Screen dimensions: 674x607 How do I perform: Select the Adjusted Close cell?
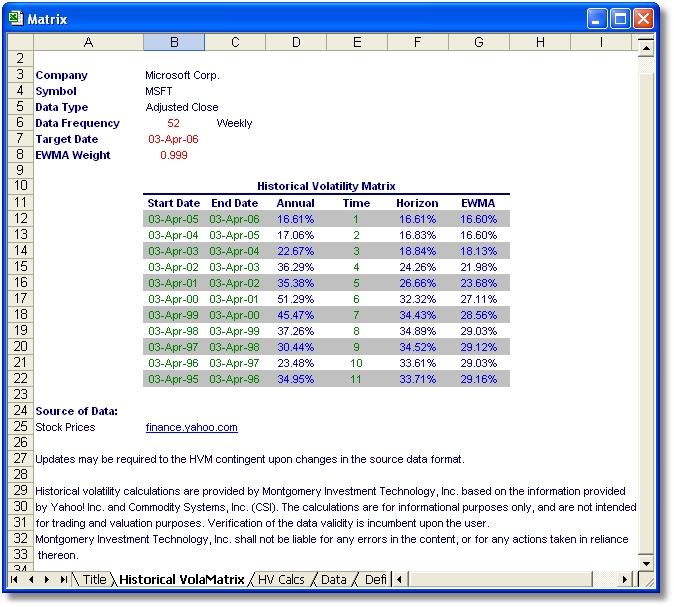(x=181, y=107)
